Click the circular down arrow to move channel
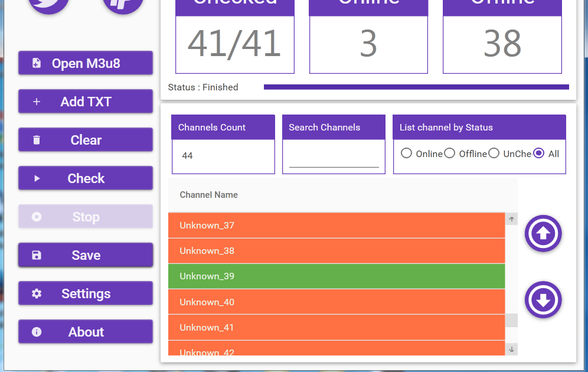The width and height of the screenshot is (588, 372). [543, 299]
